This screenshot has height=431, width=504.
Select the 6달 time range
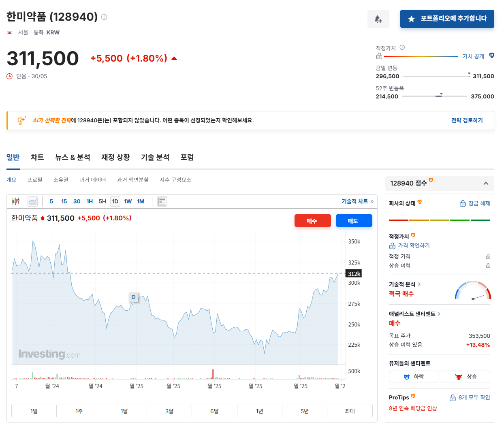214,411
